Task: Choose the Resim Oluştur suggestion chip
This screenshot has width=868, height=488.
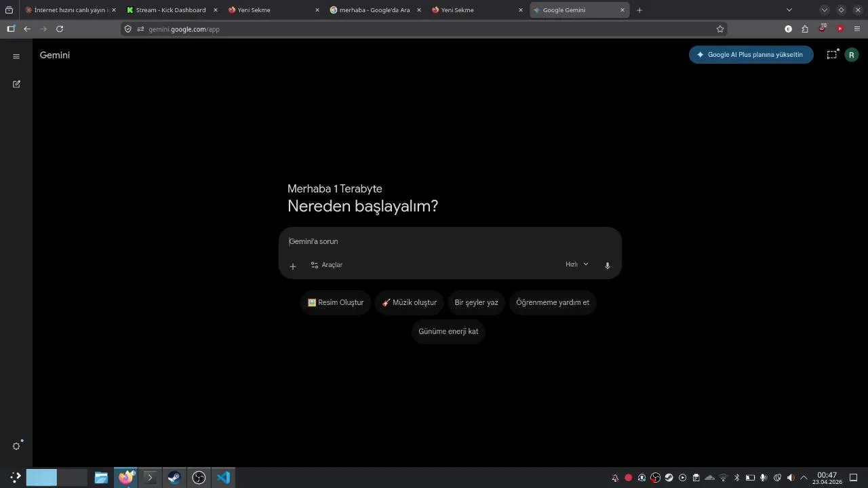Action: 336,302
